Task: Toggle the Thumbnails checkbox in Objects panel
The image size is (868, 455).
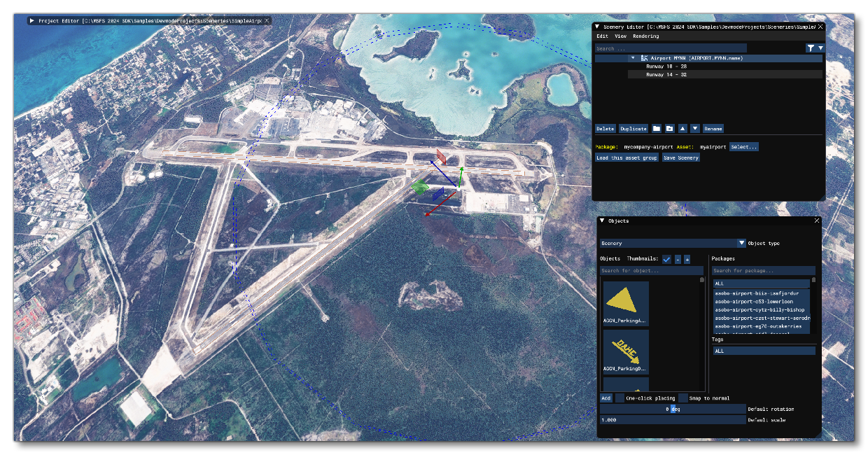Action: coord(666,259)
